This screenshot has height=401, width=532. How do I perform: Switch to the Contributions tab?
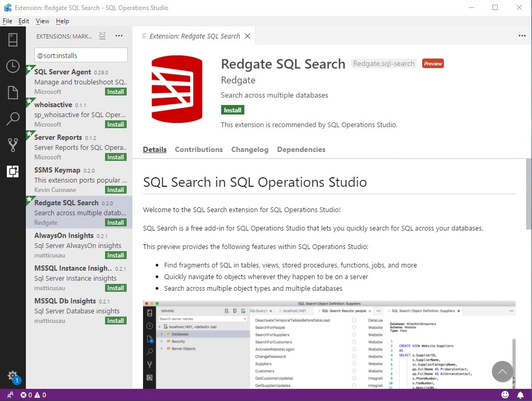(x=199, y=150)
